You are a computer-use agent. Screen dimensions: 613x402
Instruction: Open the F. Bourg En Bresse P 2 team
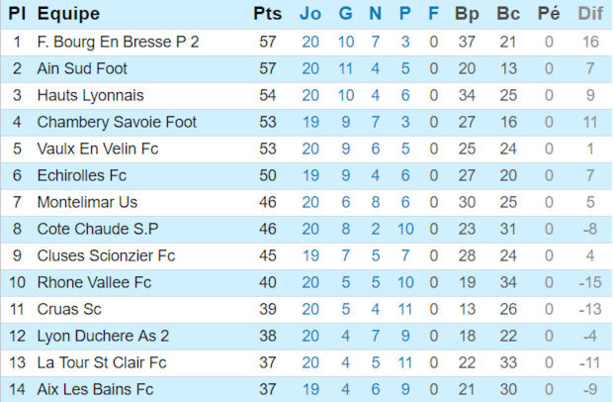click(x=118, y=42)
